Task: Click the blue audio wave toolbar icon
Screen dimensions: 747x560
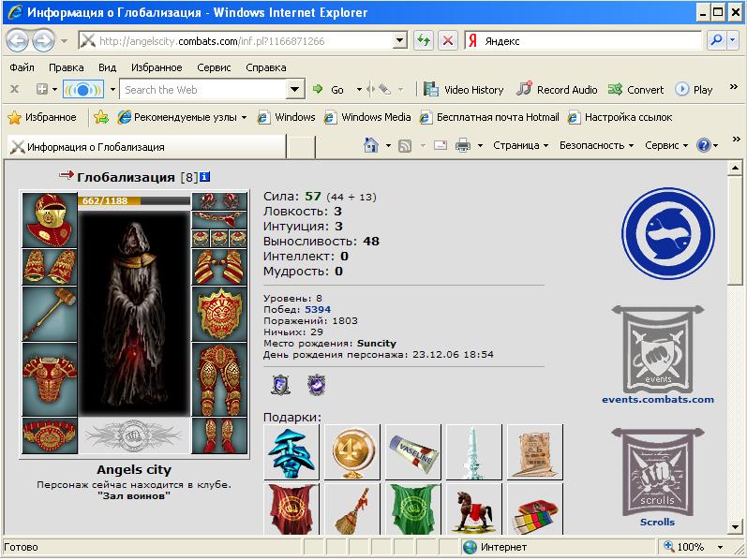Action: pos(83,90)
